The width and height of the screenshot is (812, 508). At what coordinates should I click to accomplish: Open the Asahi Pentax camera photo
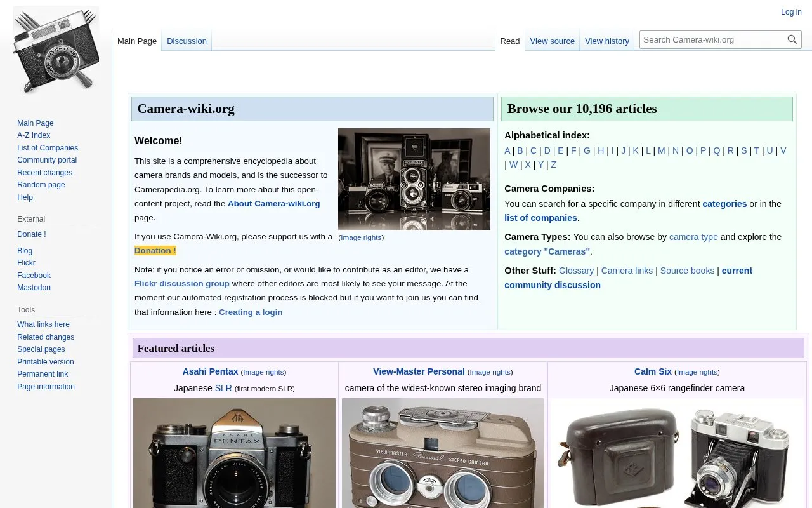click(x=234, y=453)
